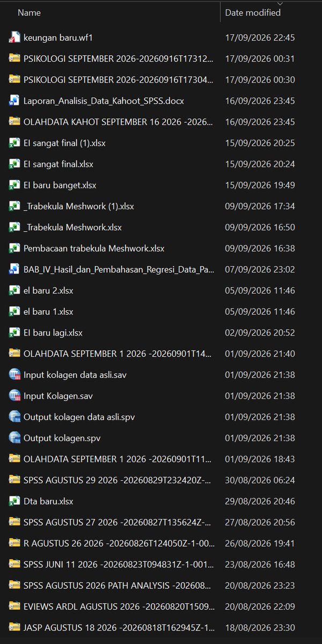Image resolution: width=322 pixels, height=644 pixels.
Task: Click the date 07/09/2026 23:02
Action: (x=260, y=269)
